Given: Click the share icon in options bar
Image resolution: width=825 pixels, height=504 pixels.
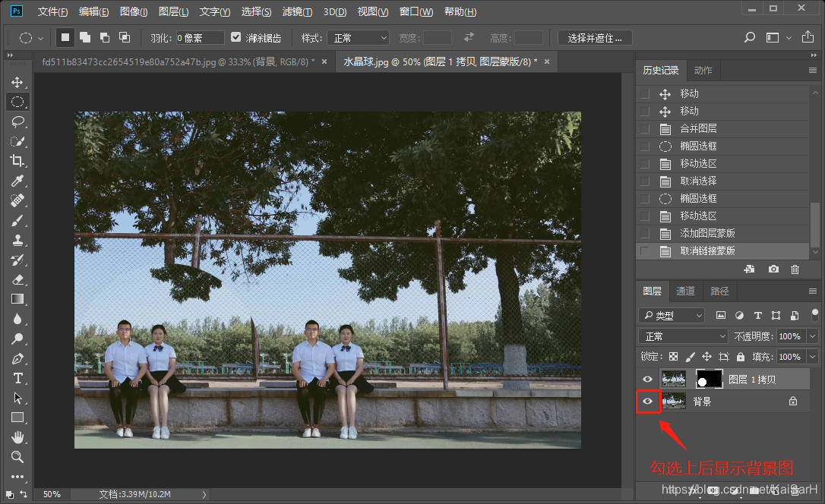Looking at the screenshot, I should (x=808, y=36).
